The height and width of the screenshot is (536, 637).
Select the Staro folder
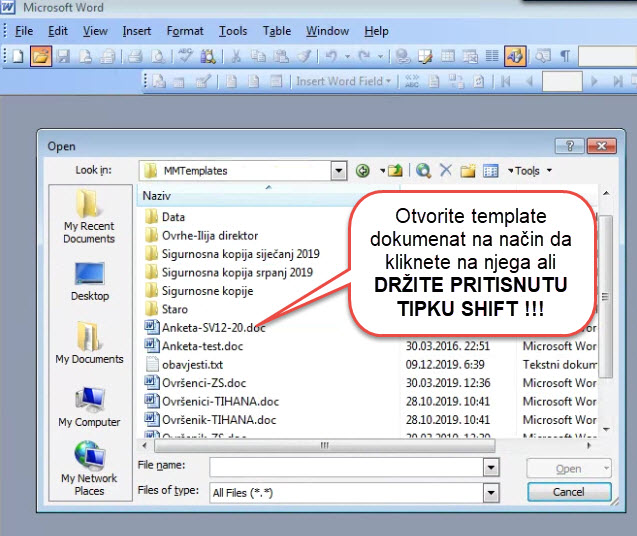[166, 309]
